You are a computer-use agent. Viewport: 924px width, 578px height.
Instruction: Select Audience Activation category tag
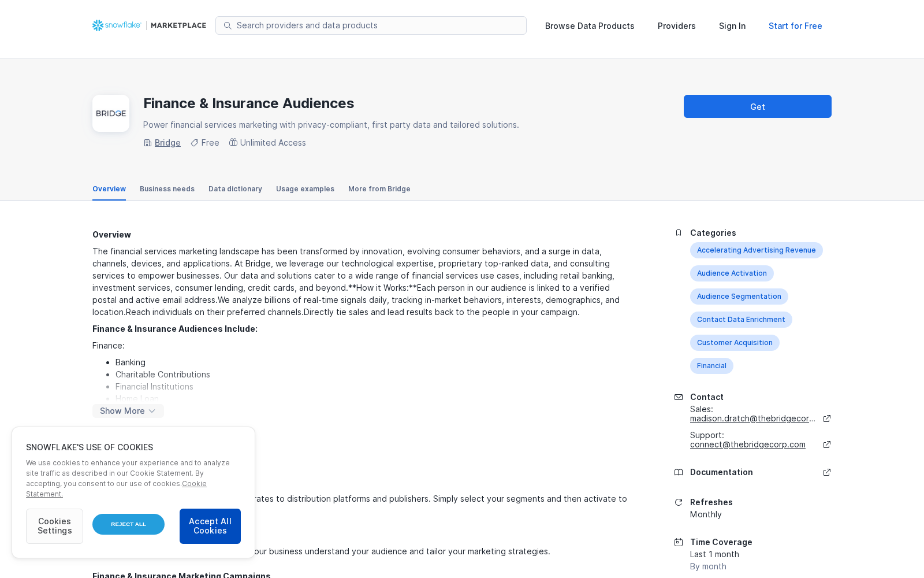click(732, 273)
